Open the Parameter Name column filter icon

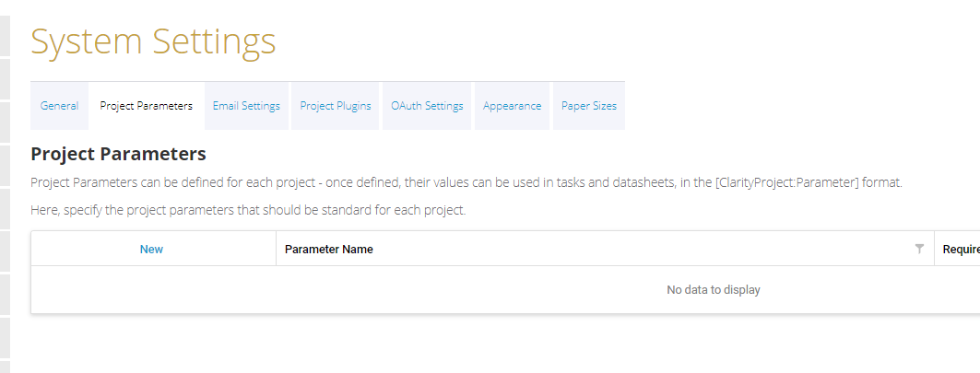919,249
